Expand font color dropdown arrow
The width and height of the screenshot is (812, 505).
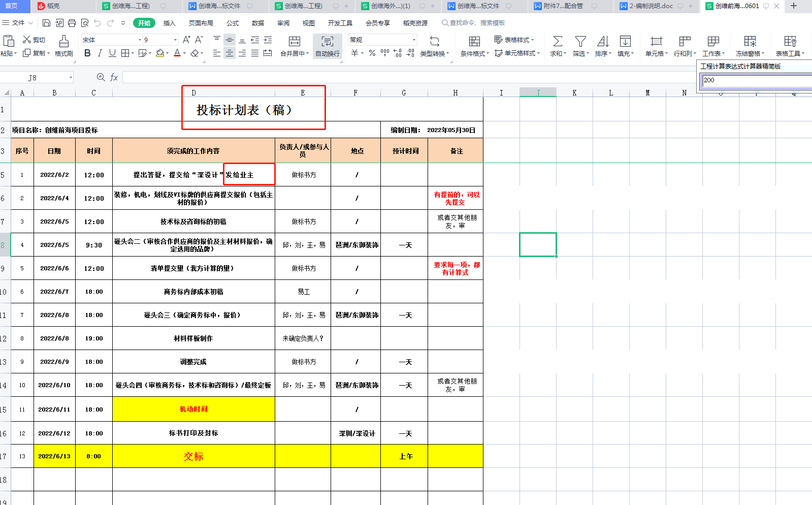click(x=184, y=53)
